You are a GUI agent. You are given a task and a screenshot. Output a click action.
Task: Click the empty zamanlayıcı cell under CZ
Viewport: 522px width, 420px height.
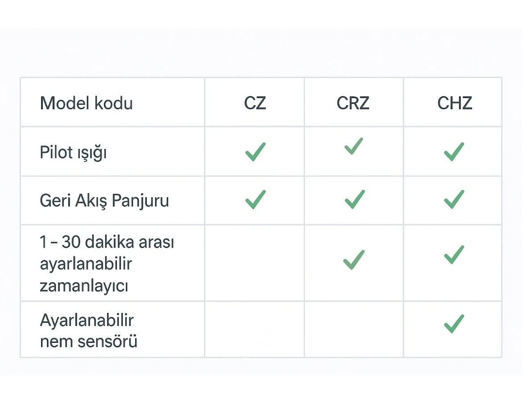coord(255,263)
